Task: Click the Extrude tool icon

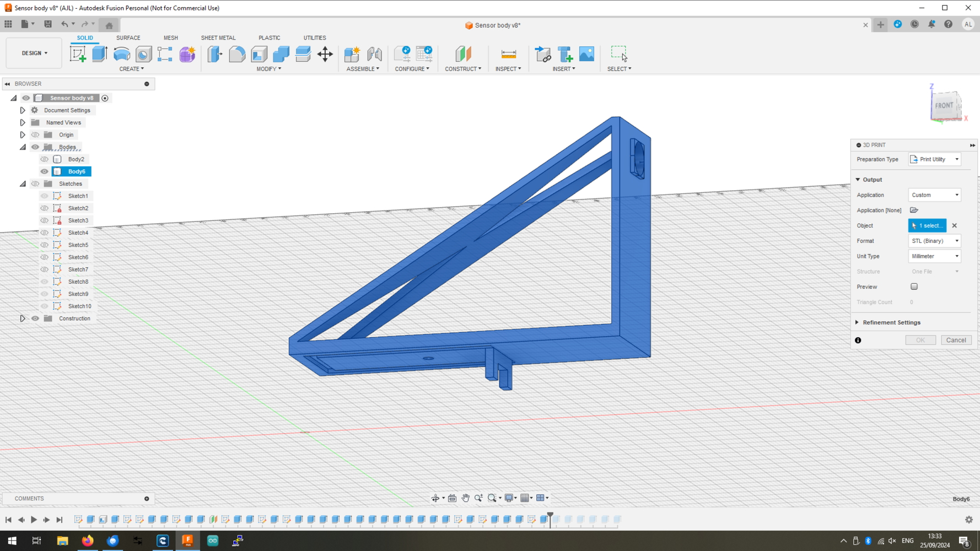Action: pos(100,54)
